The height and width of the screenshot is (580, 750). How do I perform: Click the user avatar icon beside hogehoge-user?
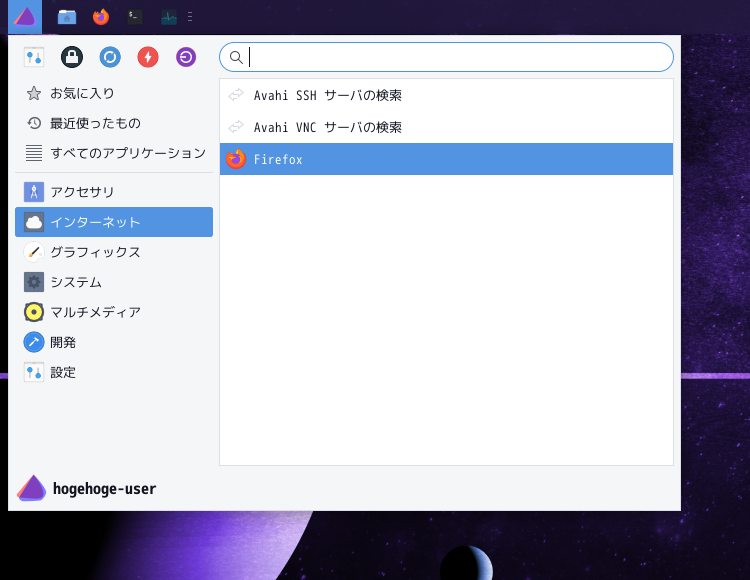click(32, 488)
